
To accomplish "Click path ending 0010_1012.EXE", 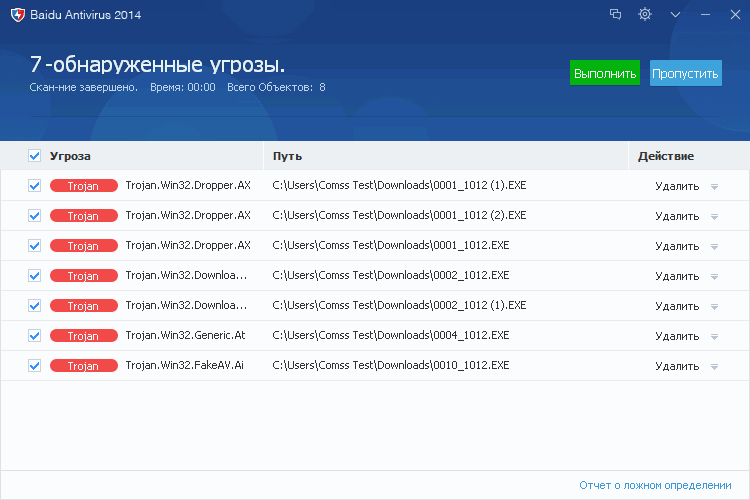I will click(x=390, y=366).
